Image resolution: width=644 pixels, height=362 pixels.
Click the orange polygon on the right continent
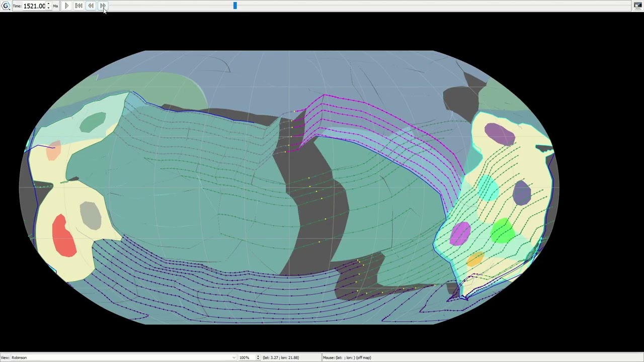tap(475, 259)
